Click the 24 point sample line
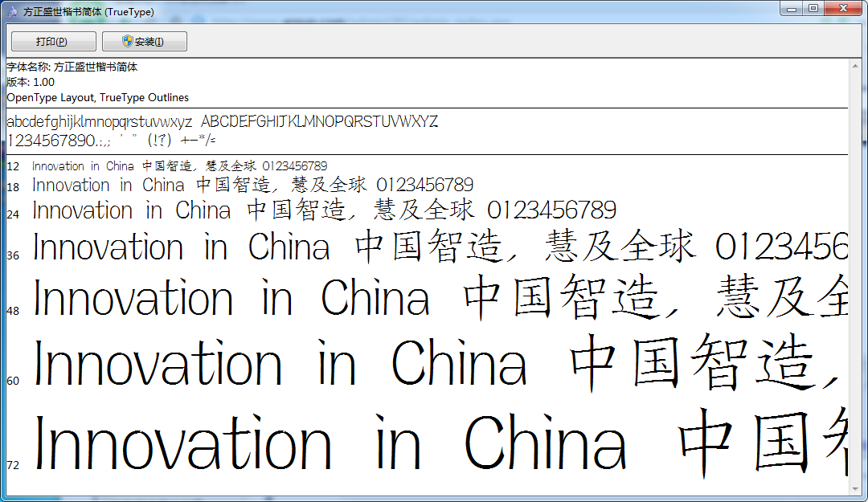This screenshot has height=502, width=868. point(324,210)
